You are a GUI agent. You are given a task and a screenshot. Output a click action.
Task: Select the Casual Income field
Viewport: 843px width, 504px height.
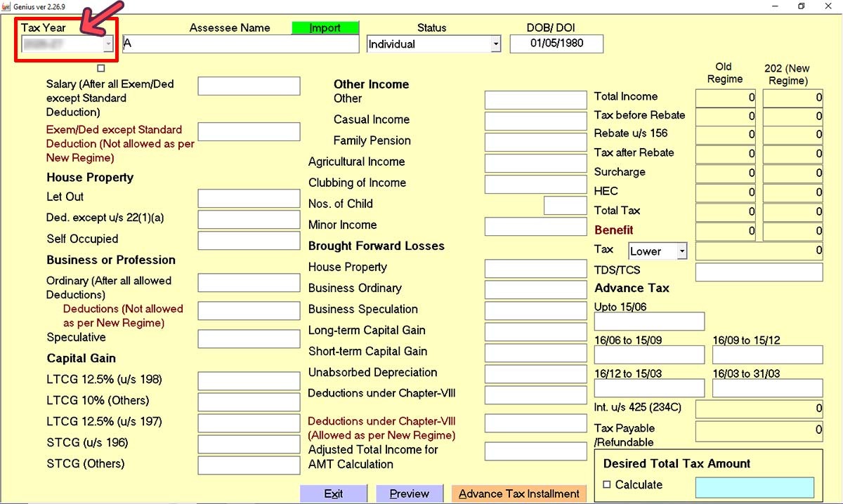tap(535, 121)
